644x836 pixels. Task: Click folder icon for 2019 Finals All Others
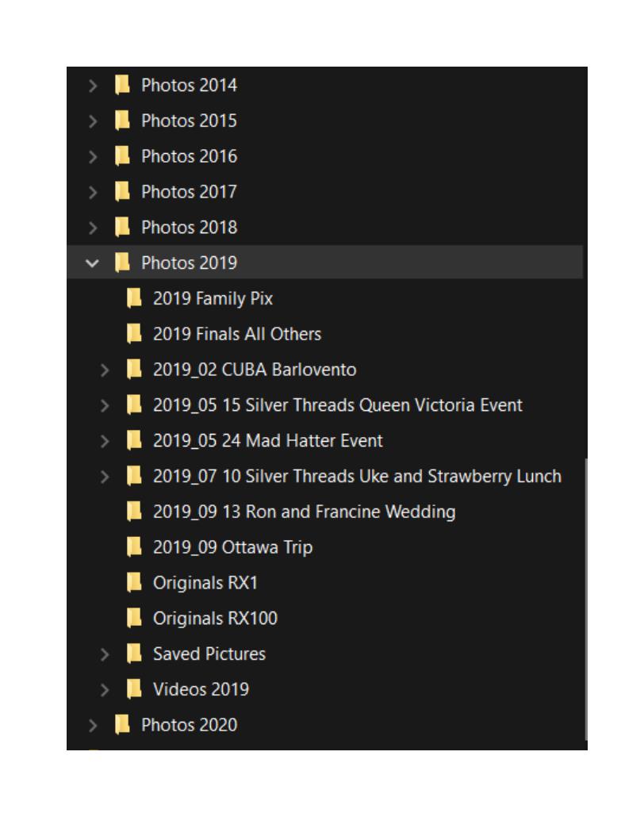pyautogui.click(x=134, y=334)
